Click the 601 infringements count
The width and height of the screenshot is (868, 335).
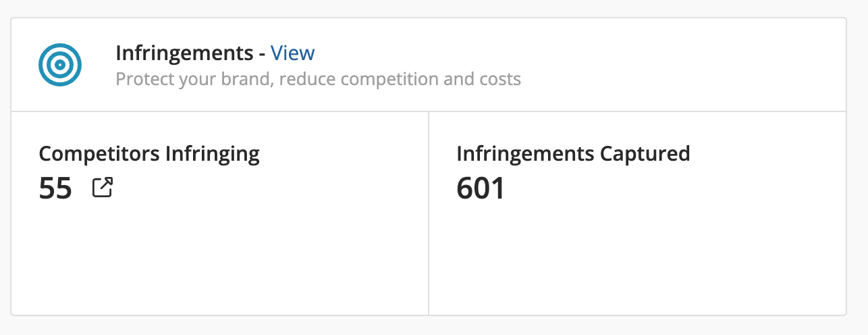[x=481, y=188]
